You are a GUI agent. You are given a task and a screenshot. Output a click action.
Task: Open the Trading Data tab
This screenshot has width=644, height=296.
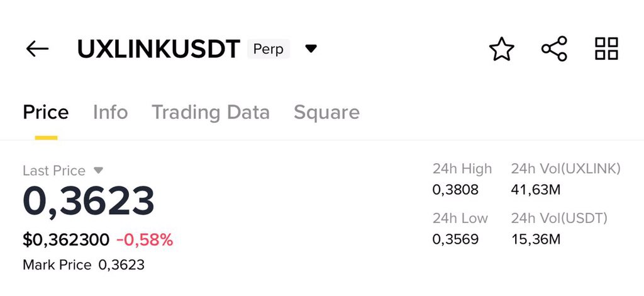[x=211, y=112]
